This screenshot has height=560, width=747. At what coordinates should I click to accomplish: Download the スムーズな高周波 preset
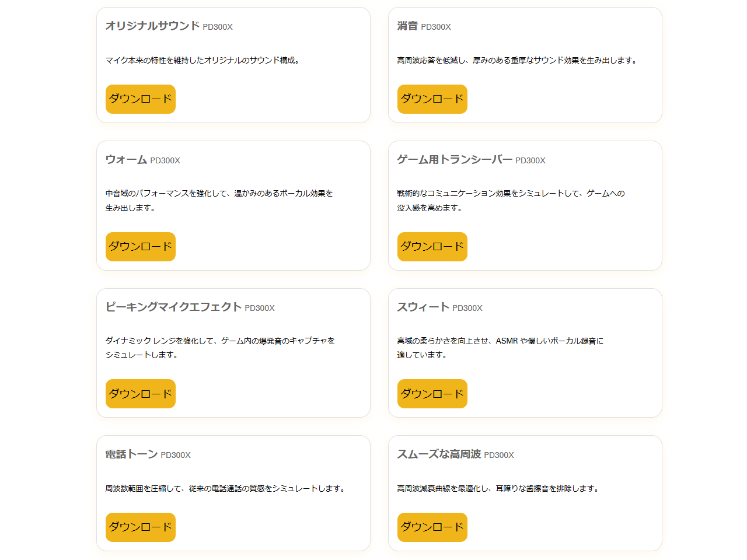pos(432,527)
